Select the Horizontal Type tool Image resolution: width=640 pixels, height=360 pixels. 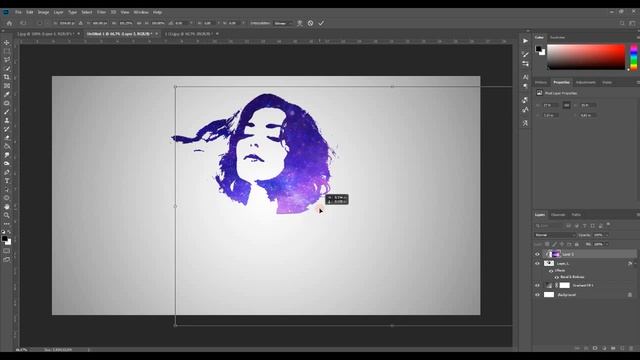point(7,181)
